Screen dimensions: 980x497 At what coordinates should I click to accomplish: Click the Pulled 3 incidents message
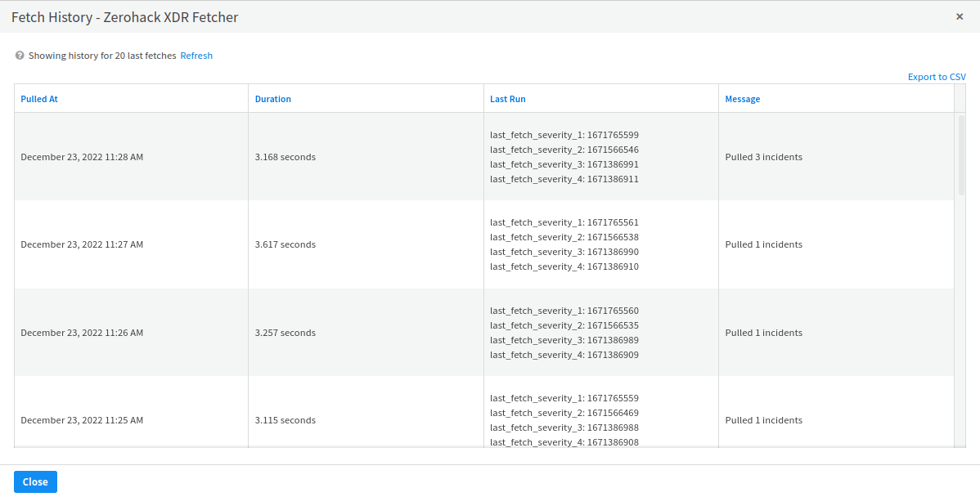coord(763,157)
